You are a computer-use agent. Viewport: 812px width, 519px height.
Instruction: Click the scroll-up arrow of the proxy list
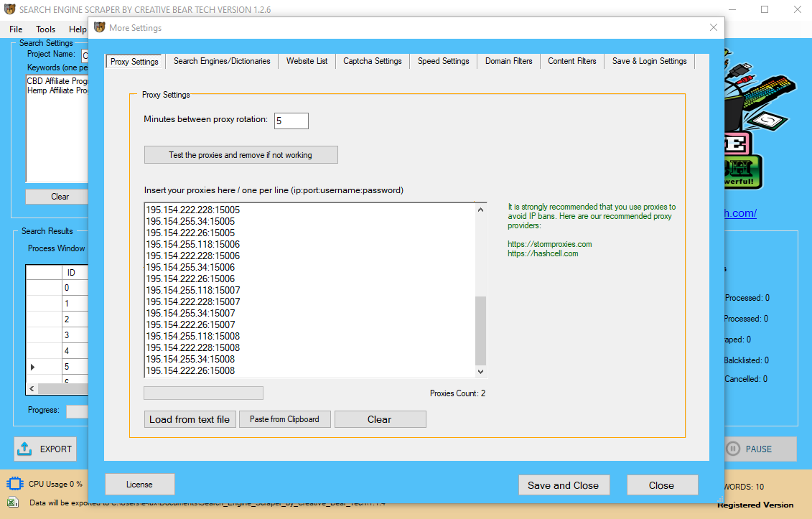coord(480,209)
